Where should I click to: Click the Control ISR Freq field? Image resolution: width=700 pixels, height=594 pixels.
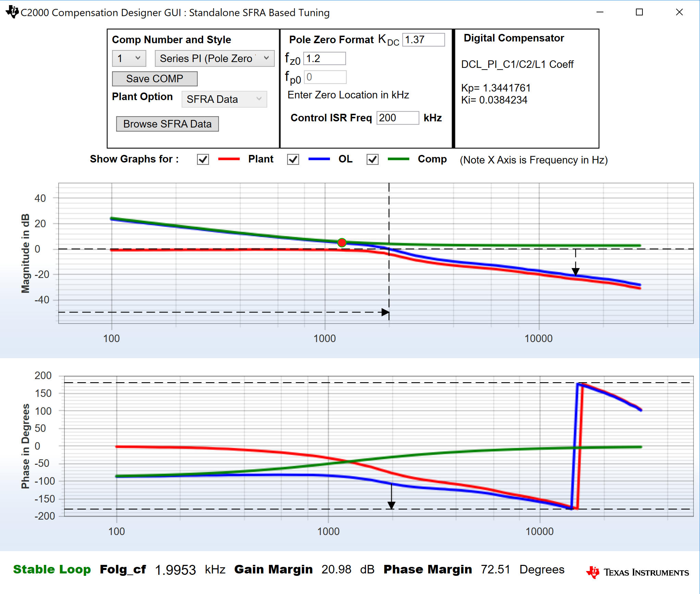pos(397,118)
